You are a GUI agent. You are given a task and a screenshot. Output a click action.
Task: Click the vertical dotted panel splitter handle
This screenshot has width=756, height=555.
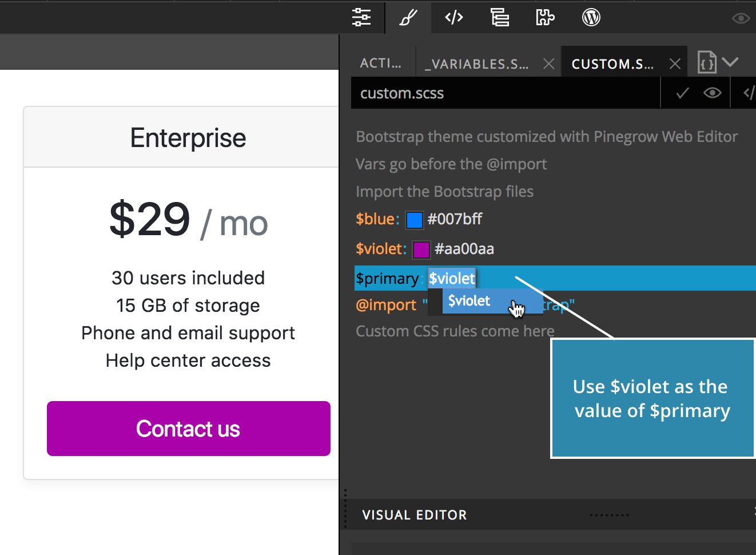click(x=345, y=508)
